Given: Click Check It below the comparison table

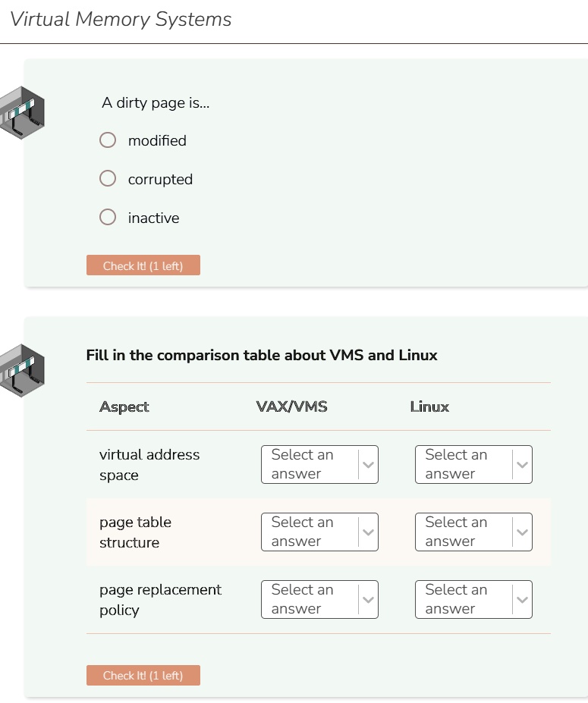Looking at the screenshot, I should pos(143,675).
